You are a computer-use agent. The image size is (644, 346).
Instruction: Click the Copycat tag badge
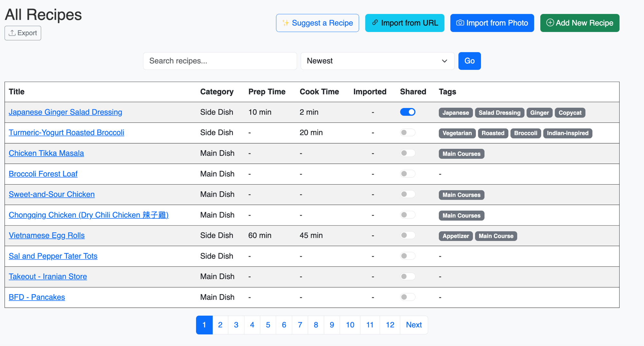pos(570,113)
